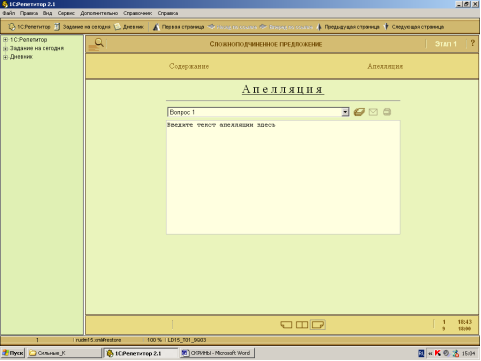Screen dimensions: 481x361
Task: Open the Файл menu
Action: coord(9,13)
